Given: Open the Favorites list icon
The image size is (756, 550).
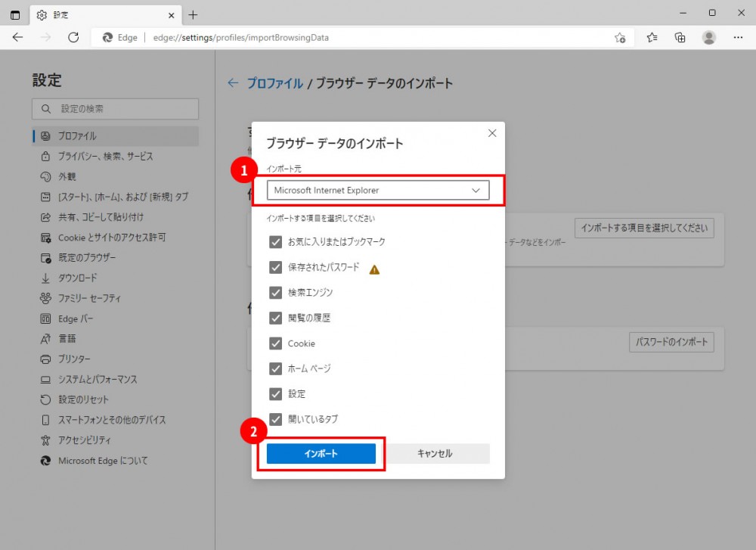Looking at the screenshot, I should (652, 38).
